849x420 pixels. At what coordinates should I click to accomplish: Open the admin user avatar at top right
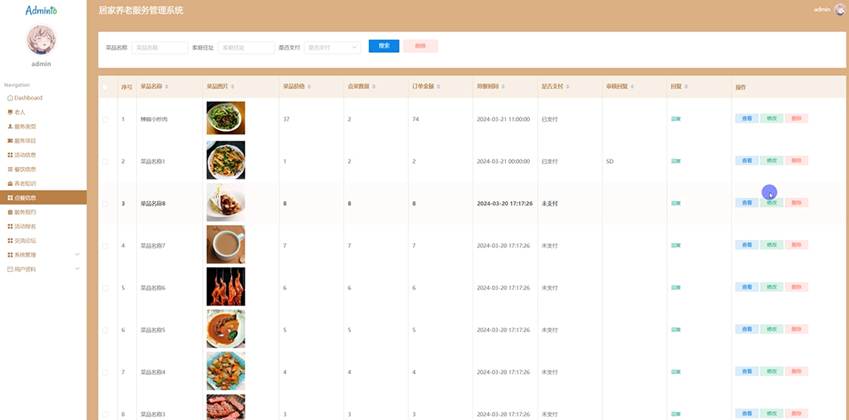tap(841, 9)
